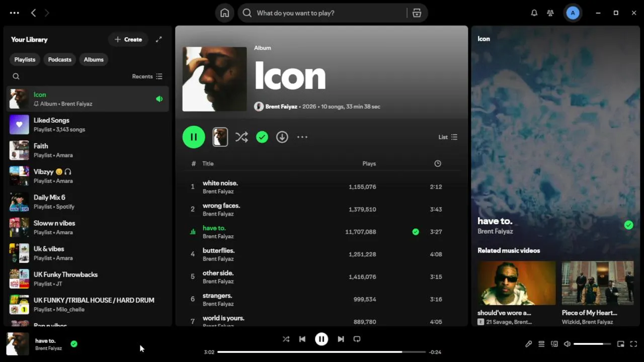Pause playback in the bottom player
The width and height of the screenshot is (644, 362).
321,339
